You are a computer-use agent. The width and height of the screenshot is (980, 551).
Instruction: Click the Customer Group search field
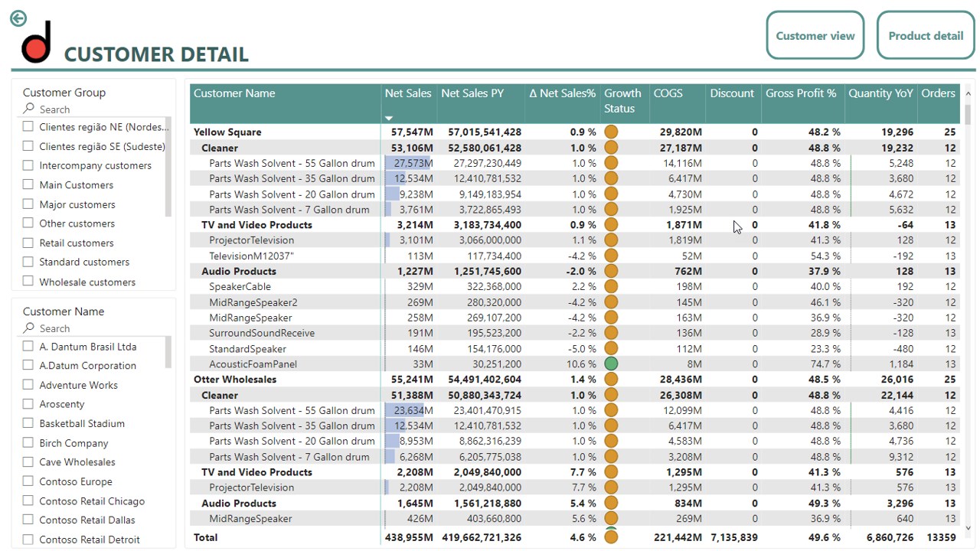96,109
